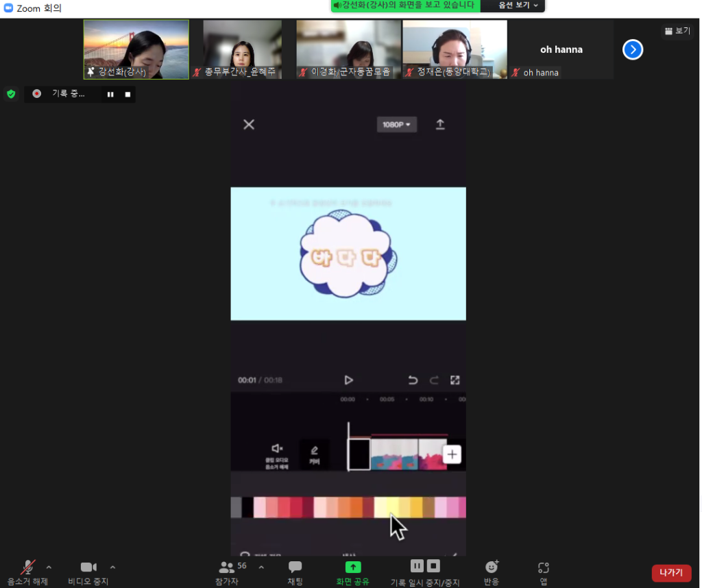
Task: Open the 1080P resolution dropdown
Action: tap(397, 125)
